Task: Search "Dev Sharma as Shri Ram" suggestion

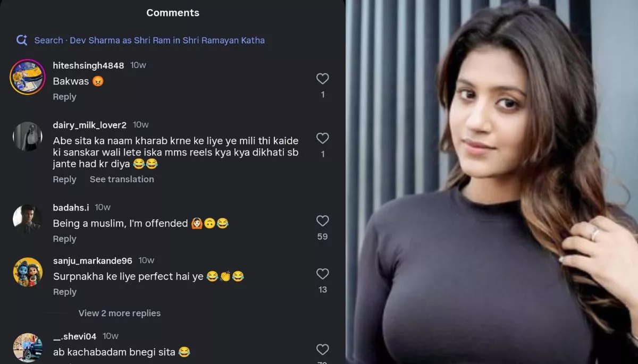Action: coord(149,40)
